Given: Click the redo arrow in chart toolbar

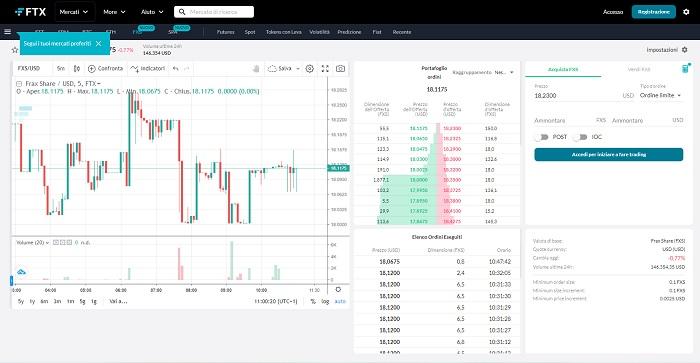Looking at the screenshot, I should pyautogui.click(x=187, y=68).
